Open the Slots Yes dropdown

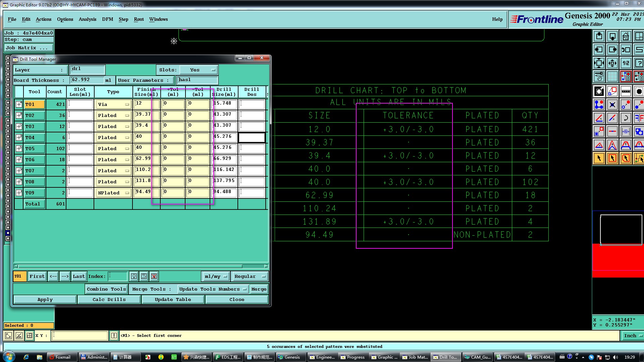tap(199, 70)
